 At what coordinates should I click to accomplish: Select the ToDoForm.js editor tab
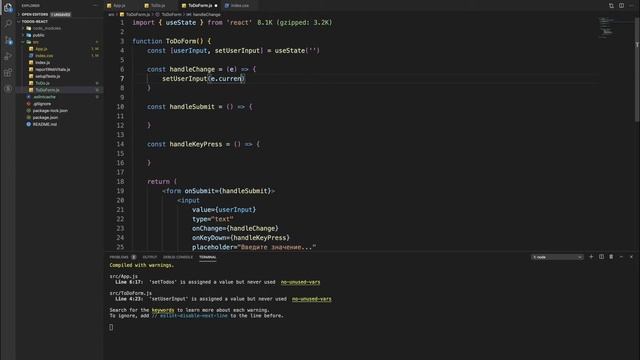tap(200, 6)
